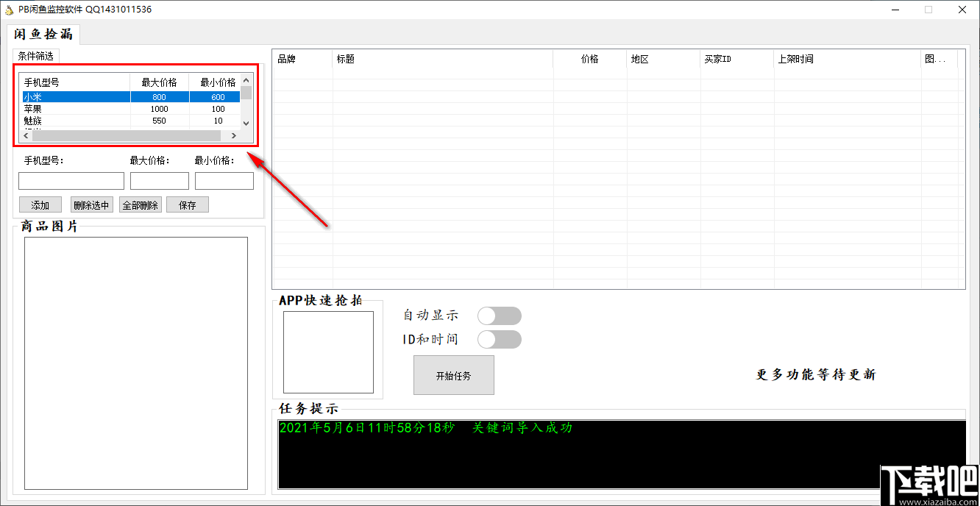The height and width of the screenshot is (506, 980).
Task: Click the 保存 button
Action: (188, 205)
